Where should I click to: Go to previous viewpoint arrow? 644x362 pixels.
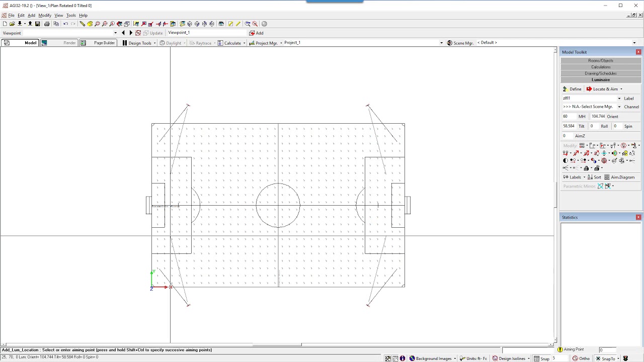click(123, 33)
